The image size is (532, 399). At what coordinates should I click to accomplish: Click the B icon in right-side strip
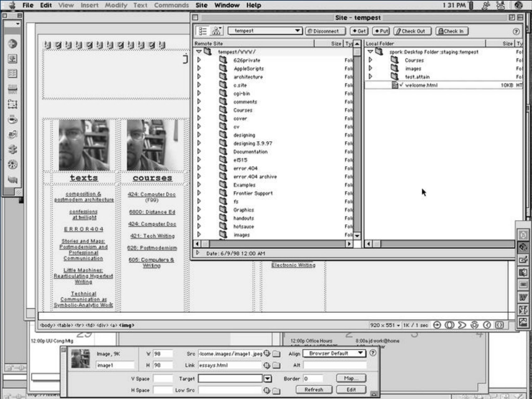click(523, 235)
